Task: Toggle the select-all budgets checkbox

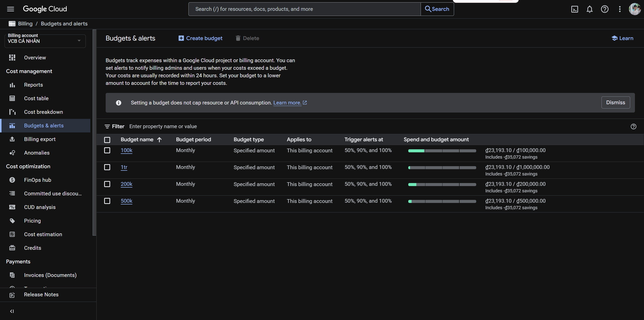Action: (x=107, y=140)
